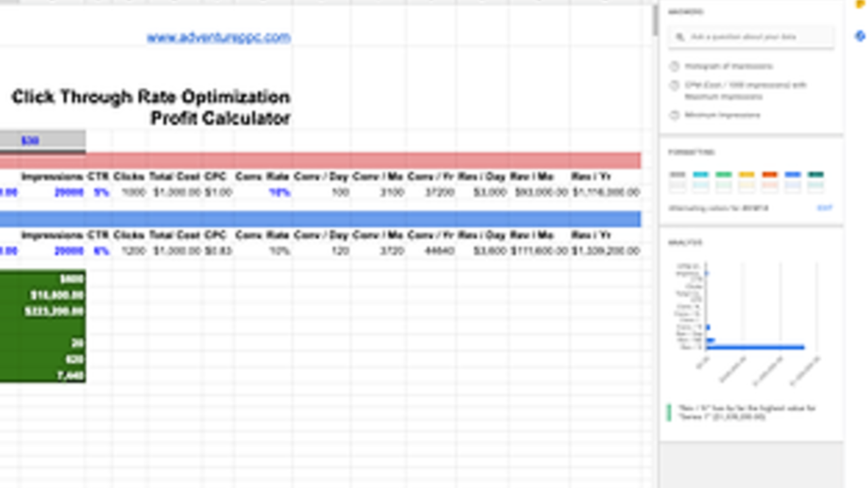Image resolution: width=868 pixels, height=488 pixels.
Task: Select CTR header under the blue bar
Action: pyautogui.click(x=98, y=235)
